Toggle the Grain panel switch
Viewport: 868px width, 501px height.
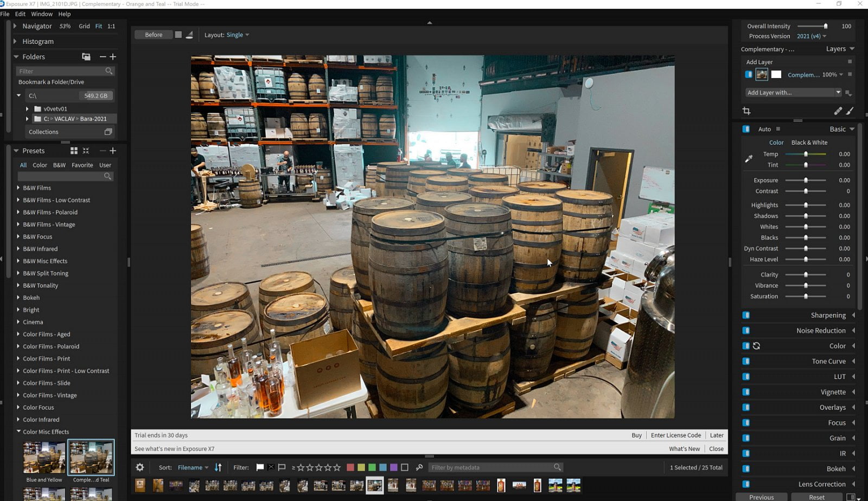[x=746, y=438]
